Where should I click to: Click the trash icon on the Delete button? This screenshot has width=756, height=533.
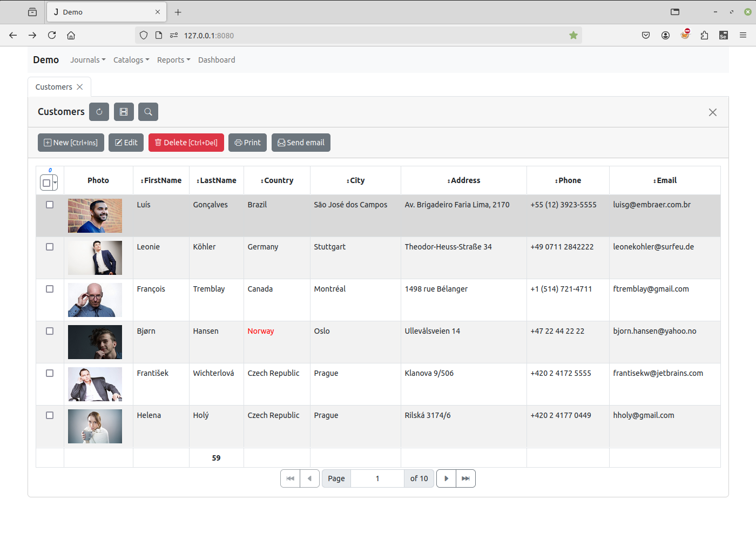[x=158, y=143]
